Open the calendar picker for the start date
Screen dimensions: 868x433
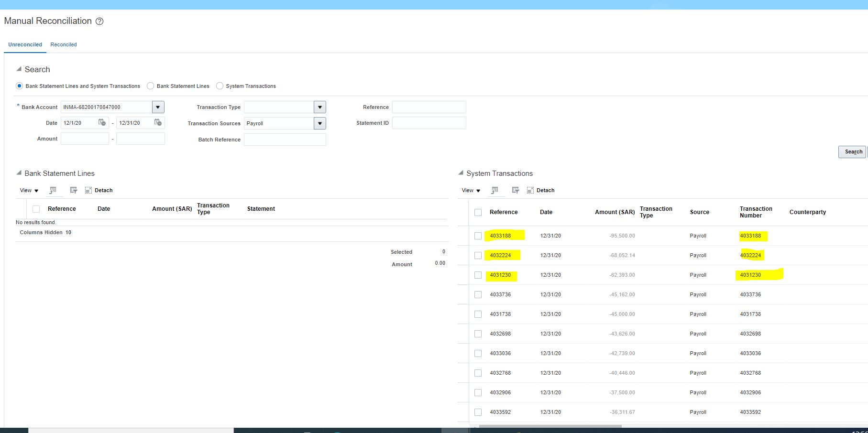coord(103,123)
